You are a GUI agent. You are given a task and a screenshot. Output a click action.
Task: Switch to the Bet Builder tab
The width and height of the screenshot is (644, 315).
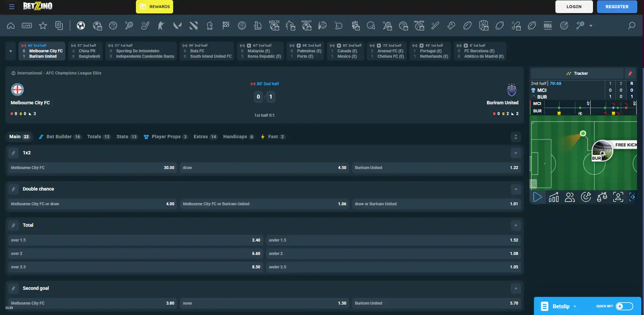(x=60, y=137)
